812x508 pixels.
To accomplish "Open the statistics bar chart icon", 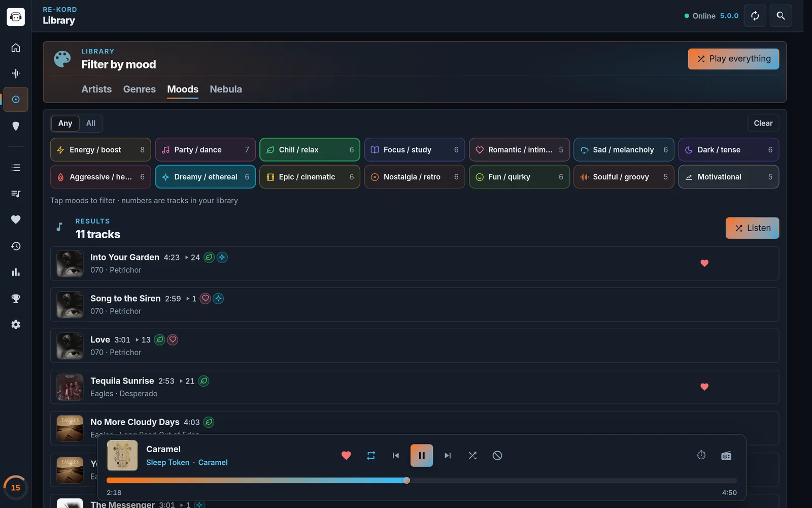I will (x=16, y=272).
